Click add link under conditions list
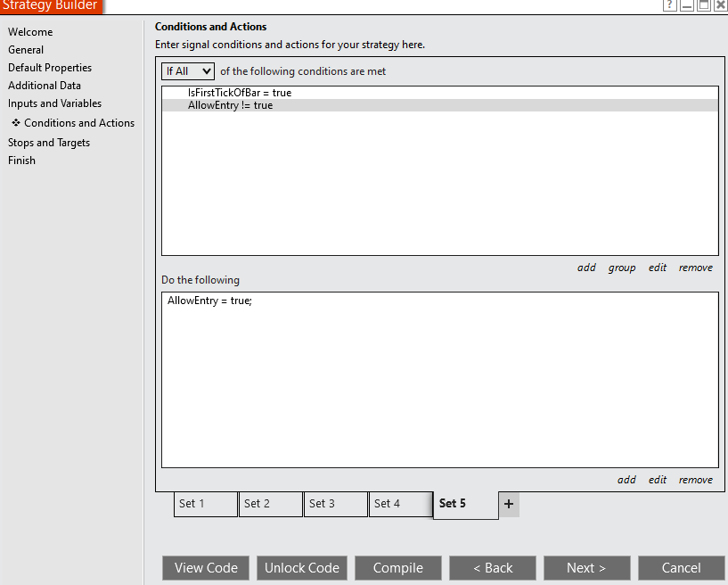The height and width of the screenshot is (585, 728). (x=586, y=268)
